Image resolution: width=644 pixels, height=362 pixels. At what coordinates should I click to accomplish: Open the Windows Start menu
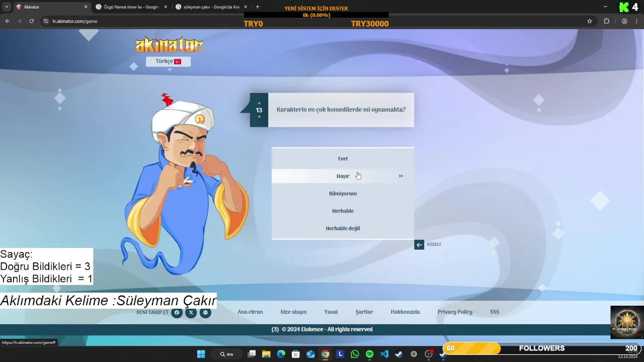pos(201,354)
